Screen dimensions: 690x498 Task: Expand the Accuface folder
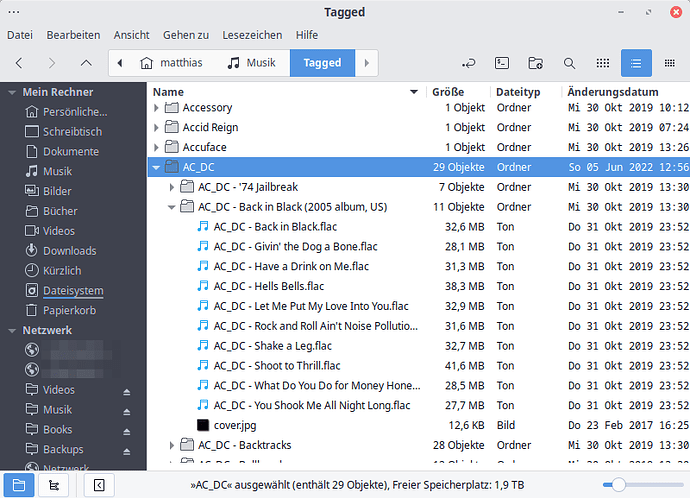156,147
